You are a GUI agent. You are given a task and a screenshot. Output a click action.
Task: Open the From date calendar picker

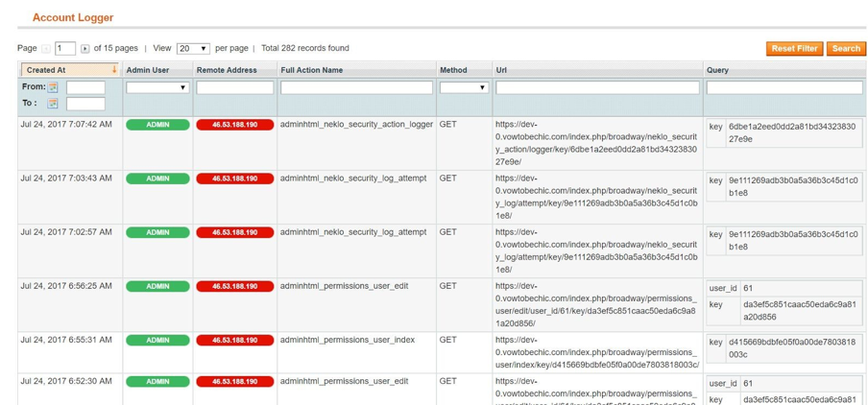53,87
